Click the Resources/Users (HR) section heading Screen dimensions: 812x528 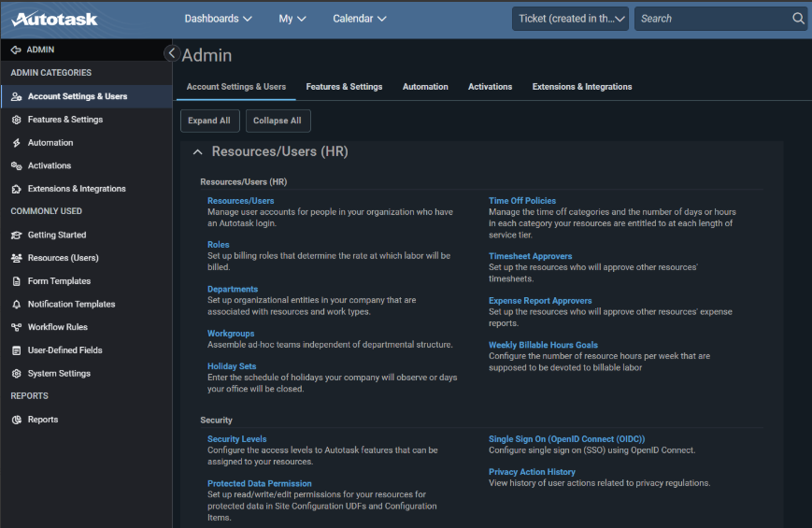279,151
